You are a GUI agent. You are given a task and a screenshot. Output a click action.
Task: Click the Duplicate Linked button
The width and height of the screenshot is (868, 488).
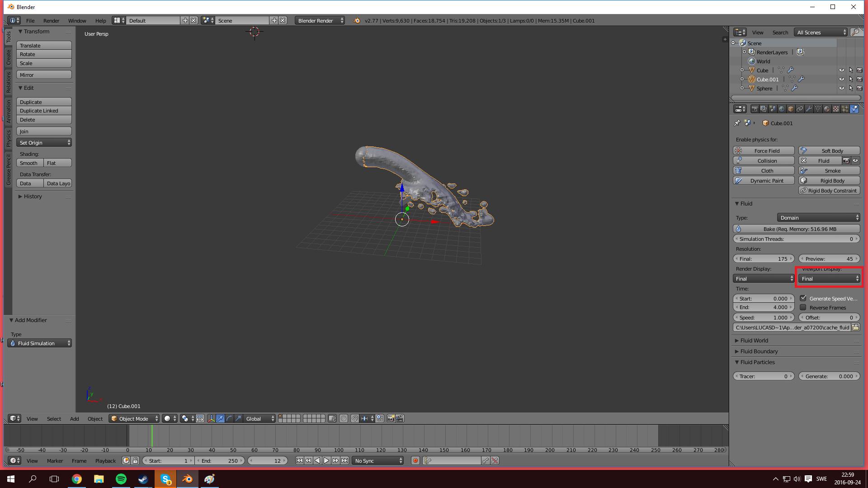44,111
